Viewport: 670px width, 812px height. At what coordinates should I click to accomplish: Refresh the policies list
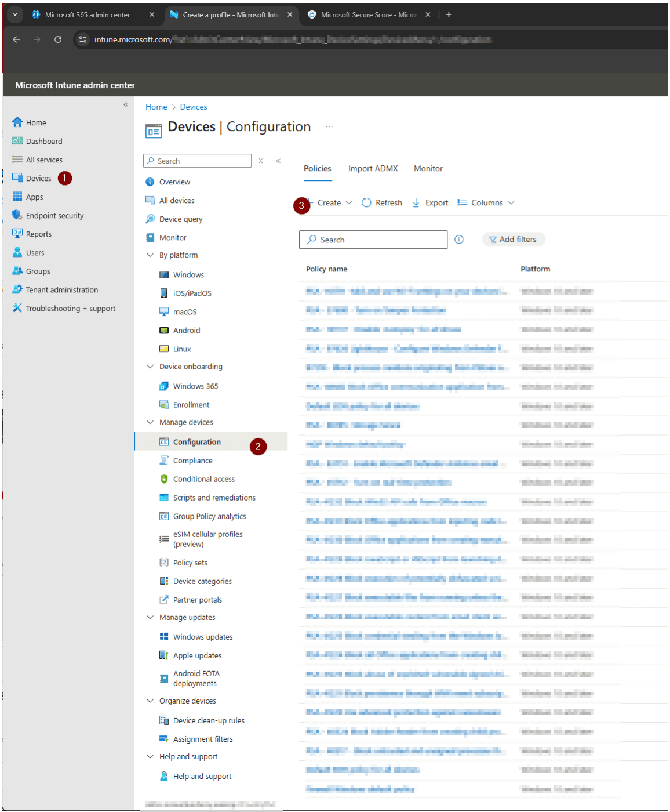(x=381, y=203)
